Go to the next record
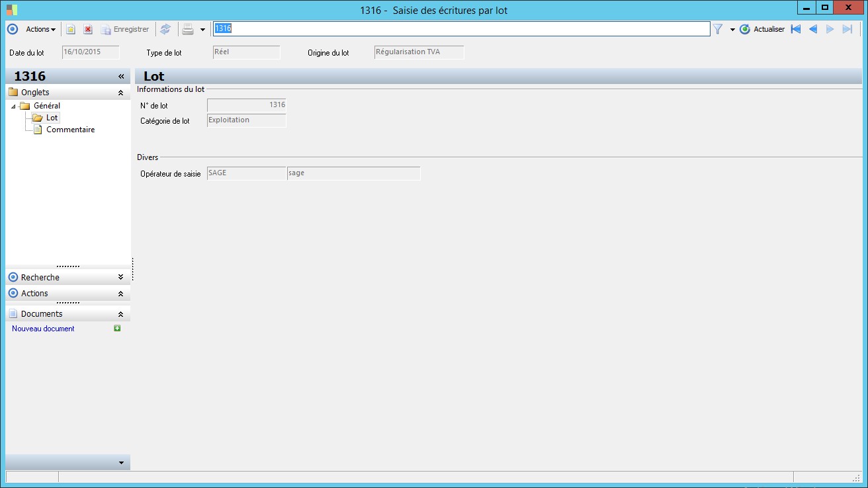This screenshot has width=868, height=488. point(830,29)
